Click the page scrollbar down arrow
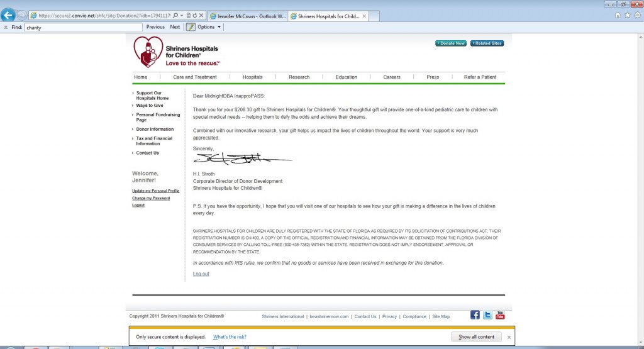Image resolution: width=644 pixels, height=349 pixels. [x=640, y=341]
